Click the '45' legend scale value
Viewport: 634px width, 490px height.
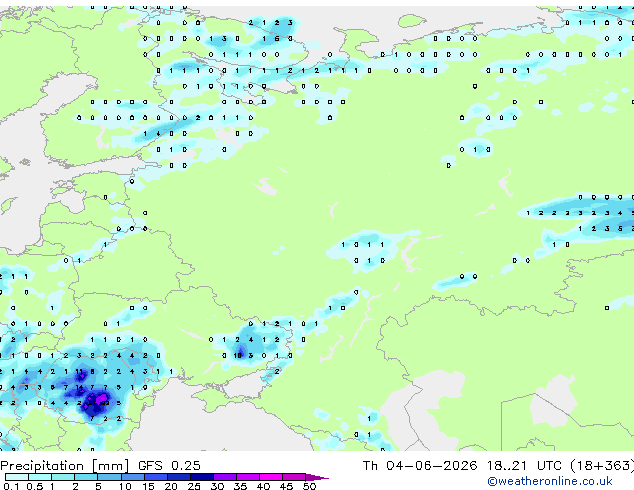pyautogui.click(x=286, y=486)
